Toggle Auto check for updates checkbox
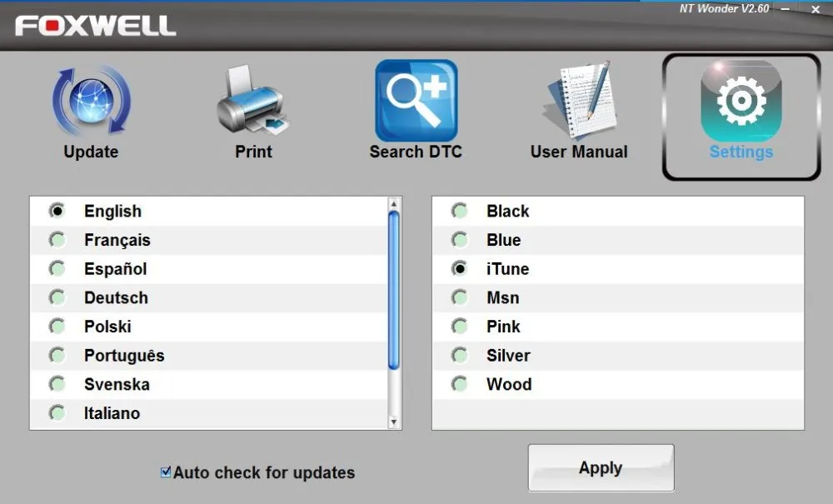Image resolution: width=833 pixels, height=504 pixels. tap(166, 472)
